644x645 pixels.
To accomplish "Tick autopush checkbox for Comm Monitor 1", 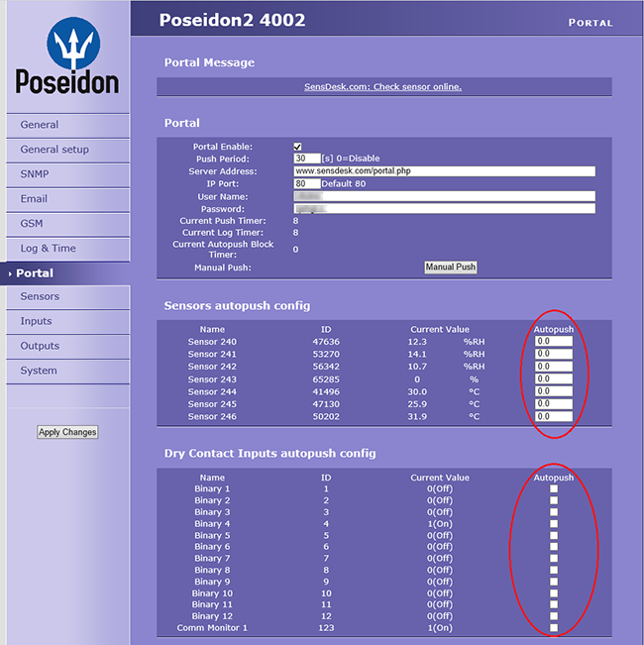I will click(x=554, y=628).
